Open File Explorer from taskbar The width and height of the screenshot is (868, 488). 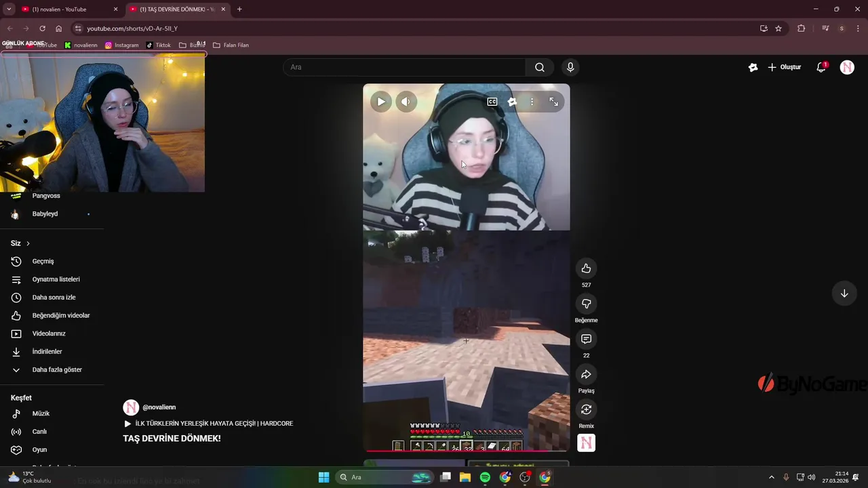(x=465, y=477)
